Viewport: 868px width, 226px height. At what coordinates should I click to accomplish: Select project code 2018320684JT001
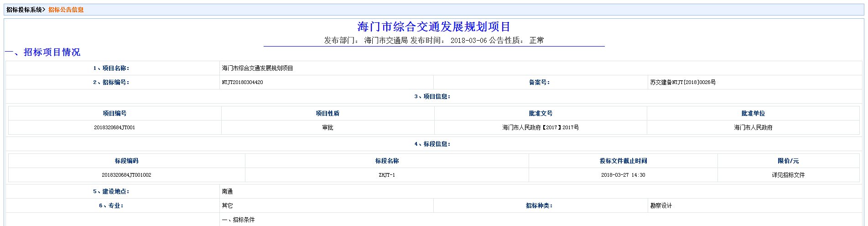pos(114,127)
